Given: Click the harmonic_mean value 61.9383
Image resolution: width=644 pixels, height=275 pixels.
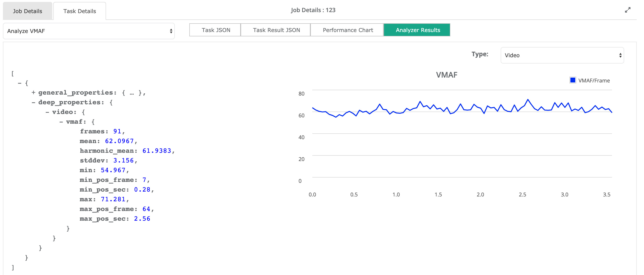Looking at the screenshot, I should click(157, 151).
